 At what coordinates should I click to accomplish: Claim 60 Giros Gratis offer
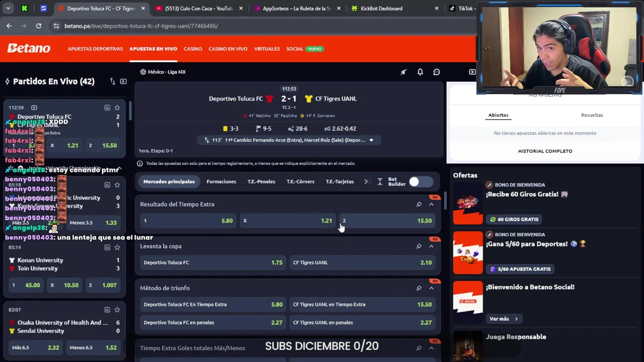tap(514, 219)
